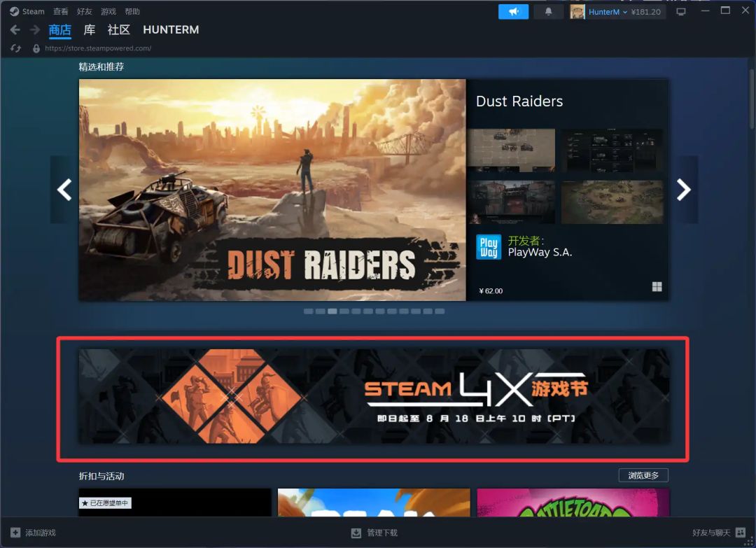Viewport: 756px width, 548px height.
Task: Click the store URL address
Action: 98,48
